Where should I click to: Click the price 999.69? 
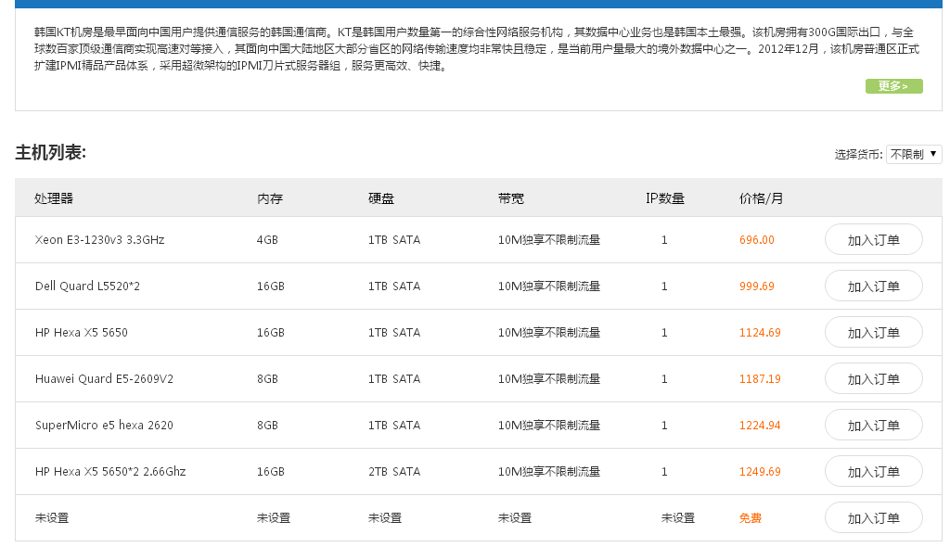757,286
